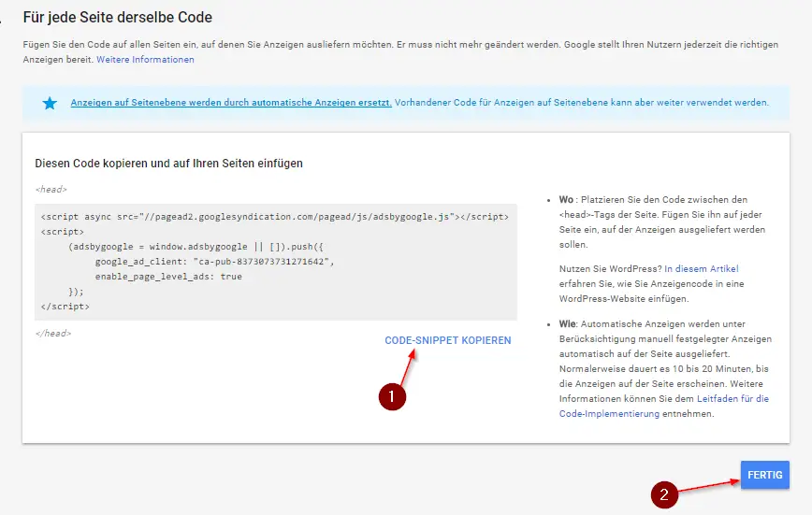Click the opening <head> tag label

(51, 190)
